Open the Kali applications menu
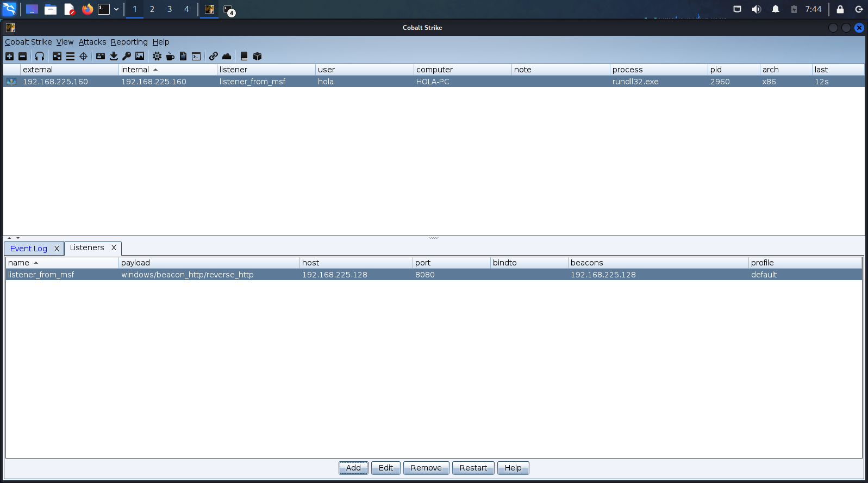This screenshot has width=868, height=483. [10, 9]
